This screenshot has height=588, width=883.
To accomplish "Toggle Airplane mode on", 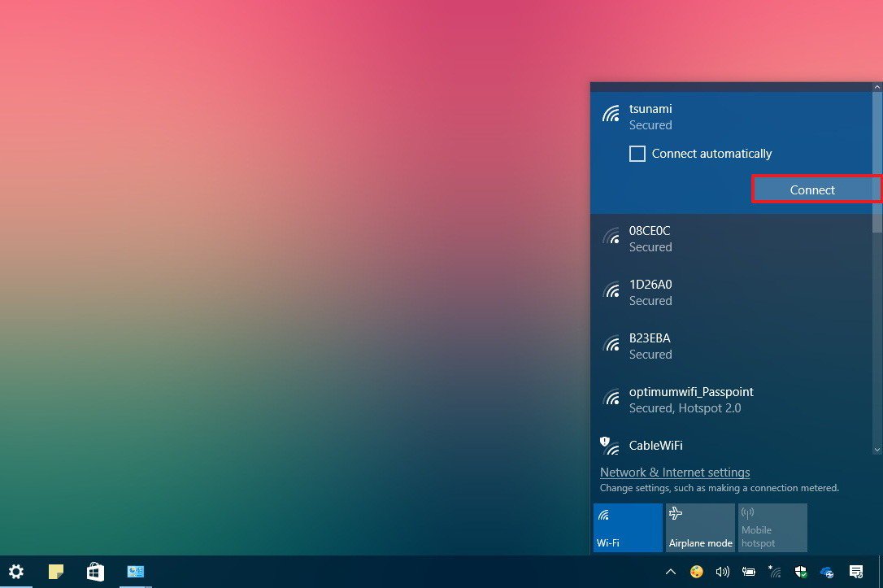I will pyautogui.click(x=700, y=527).
